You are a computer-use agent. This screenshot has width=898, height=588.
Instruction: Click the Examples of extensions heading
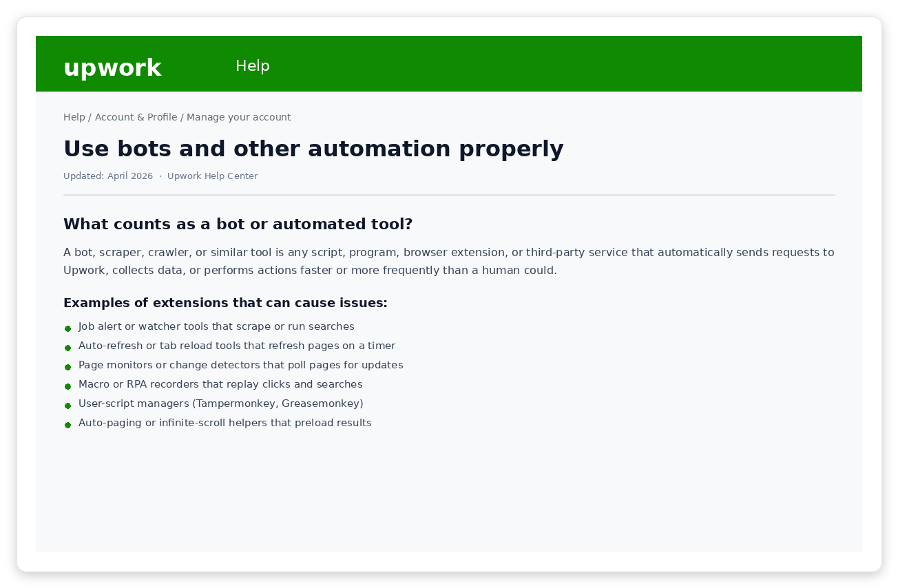(225, 303)
